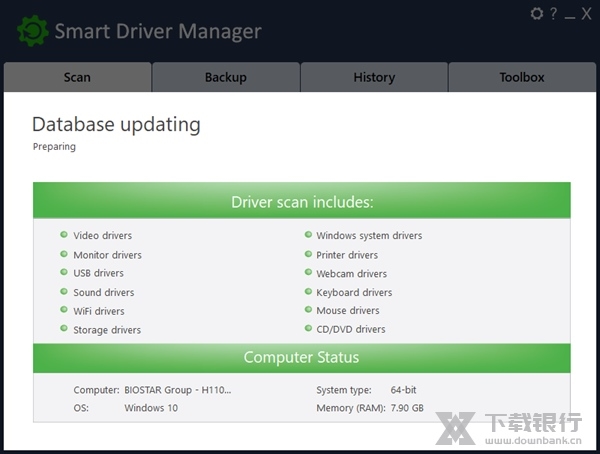Click the Keyboard drivers label

(x=354, y=293)
